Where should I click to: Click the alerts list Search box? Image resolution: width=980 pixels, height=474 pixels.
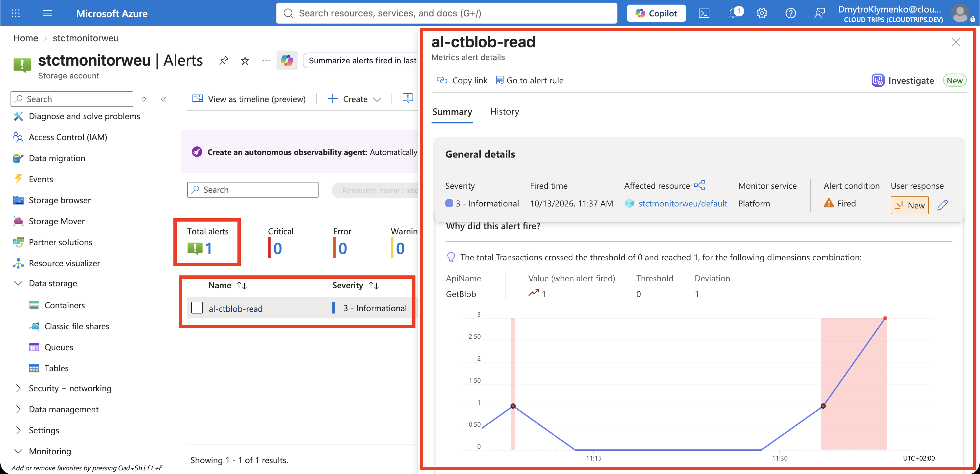tap(253, 190)
